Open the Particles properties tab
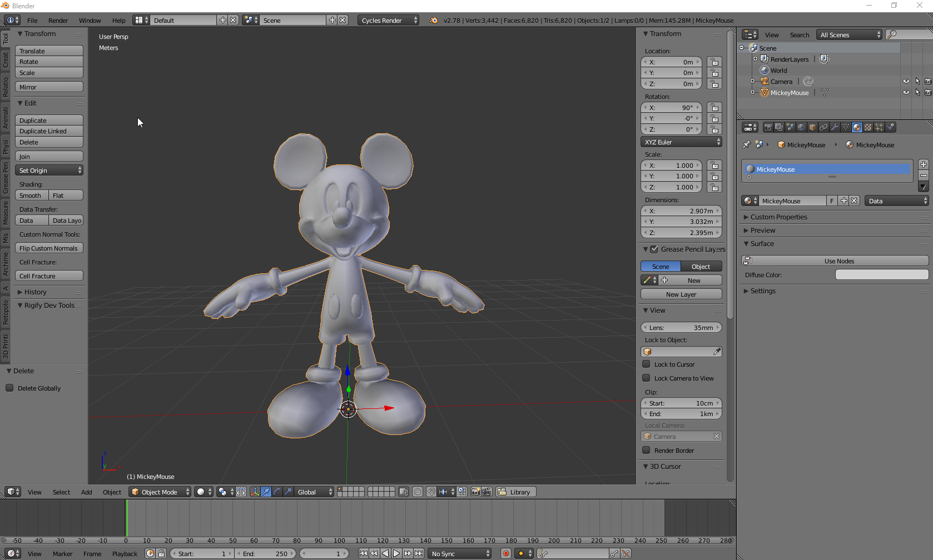This screenshot has width=933, height=560. coord(879,127)
